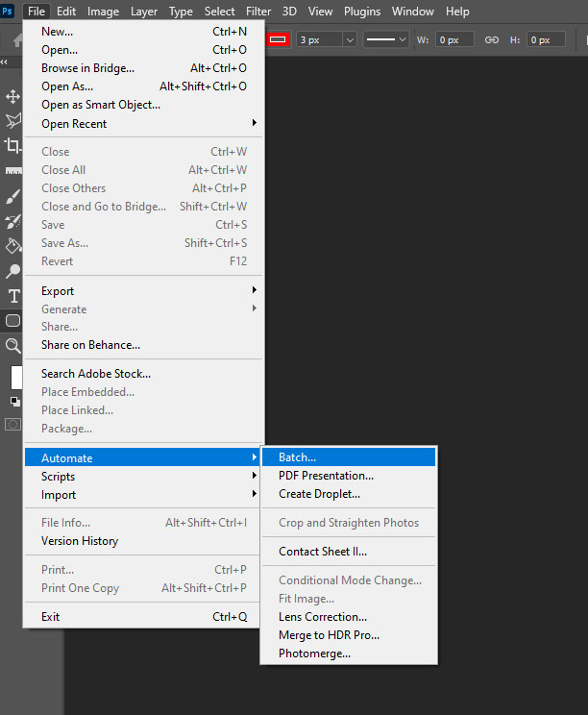Select the Crop tool
This screenshot has width=588, height=715.
click(12, 146)
